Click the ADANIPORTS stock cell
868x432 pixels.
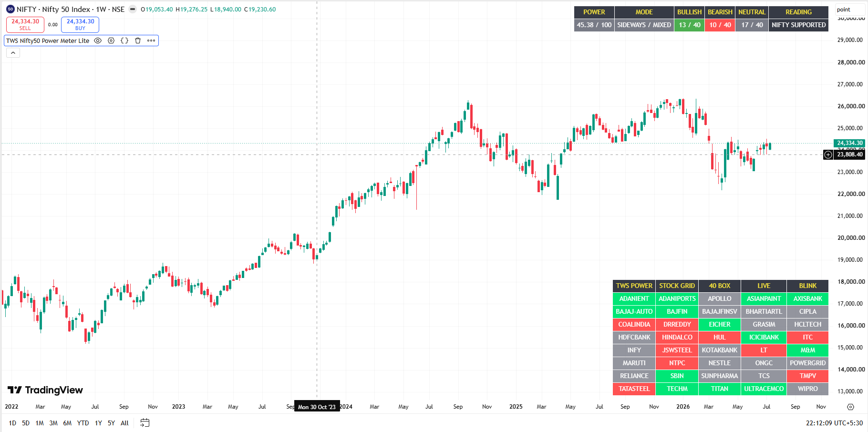tap(677, 298)
